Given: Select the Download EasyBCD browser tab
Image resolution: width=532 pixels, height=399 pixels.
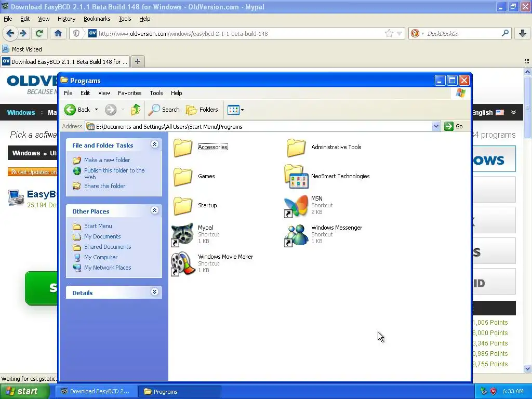Looking at the screenshot, I should pyautogui.click(x=65, y=61).
